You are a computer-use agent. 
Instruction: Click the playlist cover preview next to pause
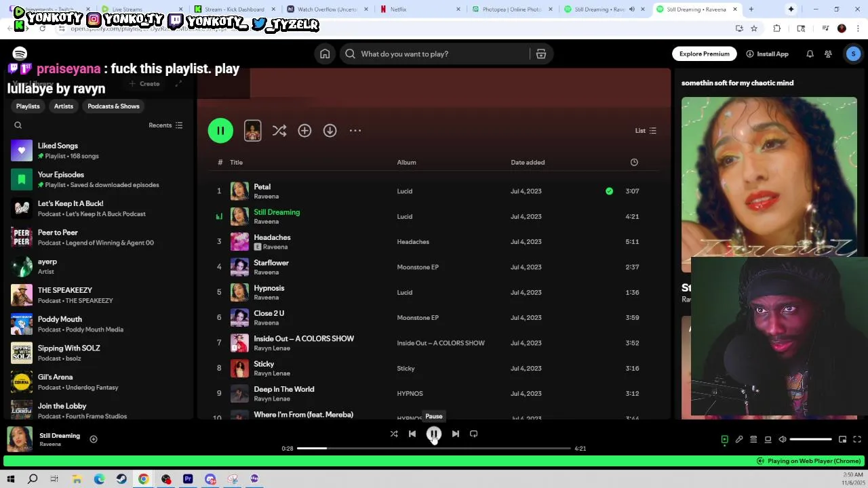click(252, 131)
